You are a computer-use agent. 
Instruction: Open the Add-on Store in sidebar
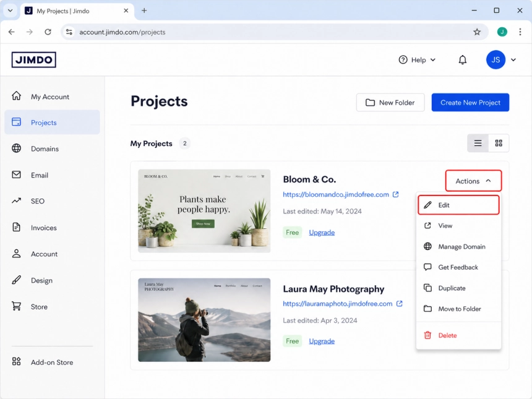(52, 362)
